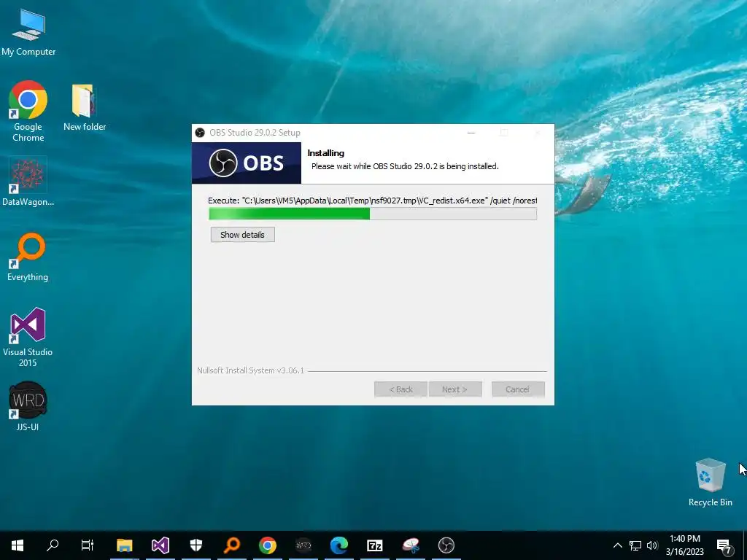This screenshot has height=560, width=747.
Task: Select the Recycle Bin icon
Action: click(711, 482)
